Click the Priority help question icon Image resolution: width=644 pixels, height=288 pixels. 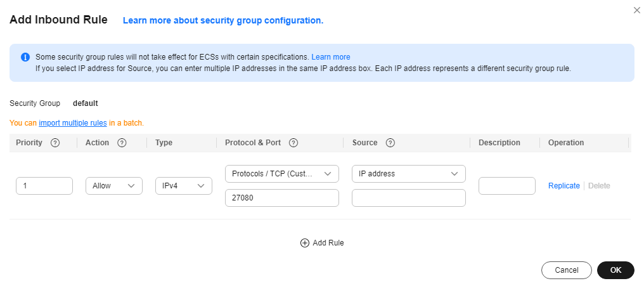(55, 143)
